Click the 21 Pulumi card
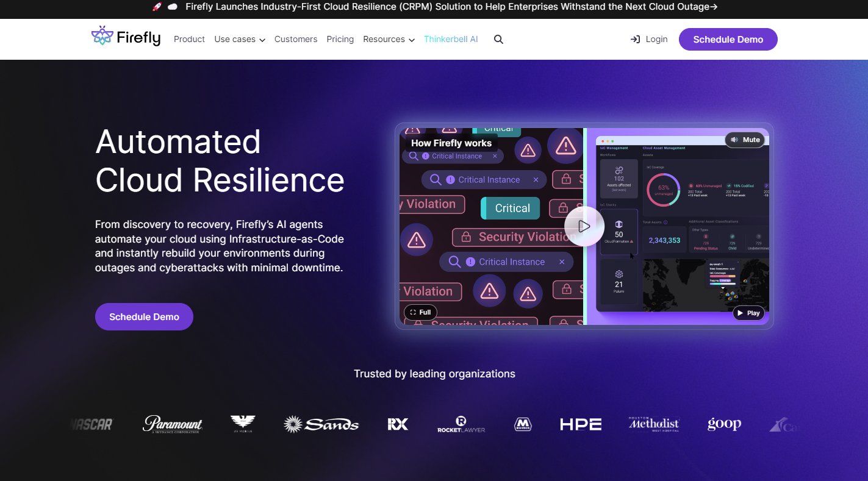The height and width of the screenshot is (481, 868). point(619,282)
